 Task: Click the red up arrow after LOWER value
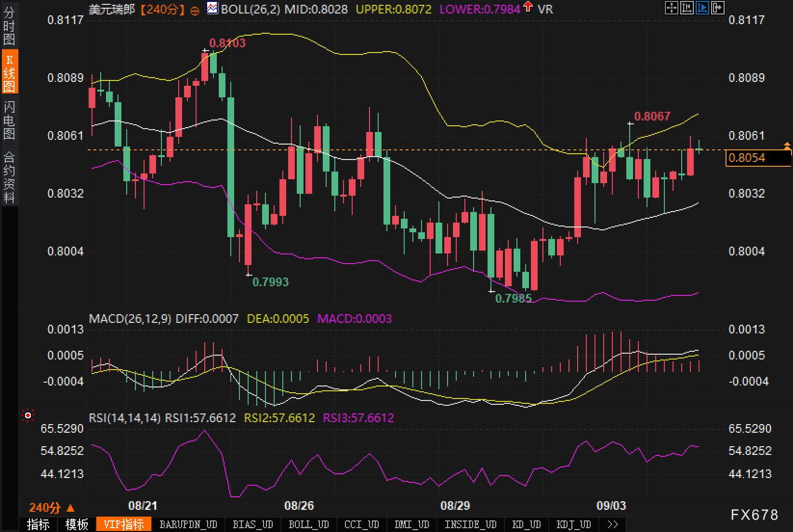(529, 7)
